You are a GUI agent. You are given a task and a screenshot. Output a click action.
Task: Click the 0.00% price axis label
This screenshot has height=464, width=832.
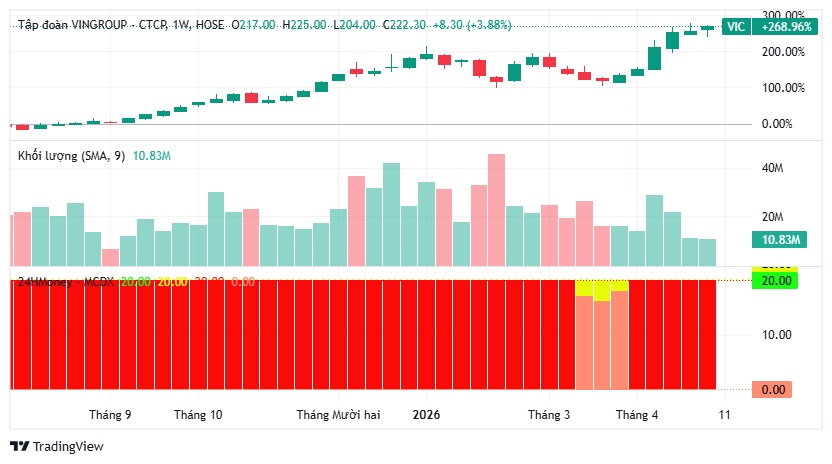point(777,124)
